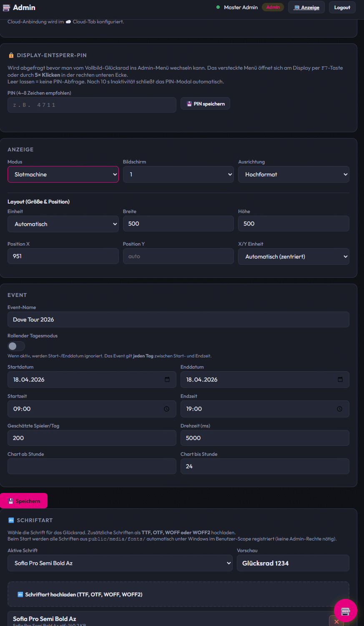
Task: Open the Aktive Schrift font dropdown
Action: (120, 563)
